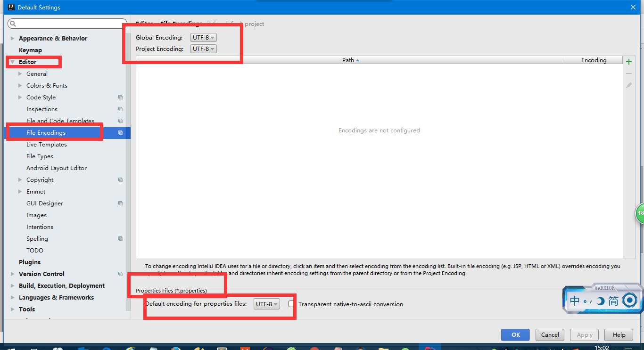
Task: Expand Languages & Frameworks arrow
Action: pyautogui.click(x=12, y=298)
